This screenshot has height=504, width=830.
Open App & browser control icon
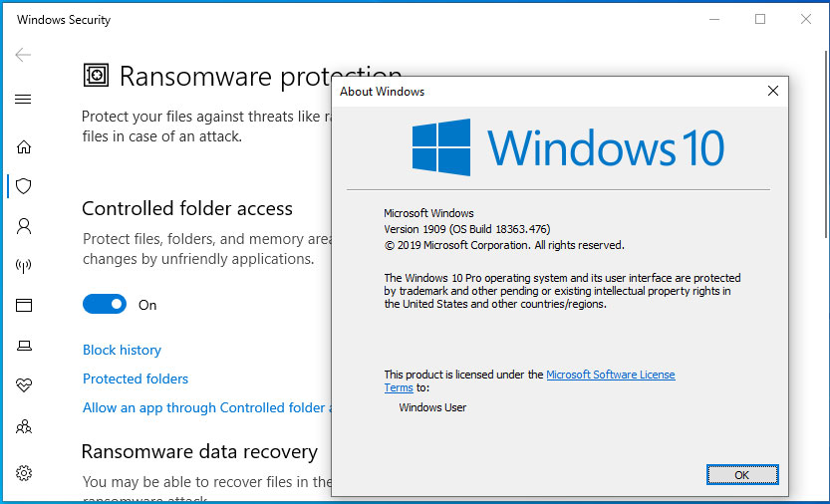[x=24, y=305]
